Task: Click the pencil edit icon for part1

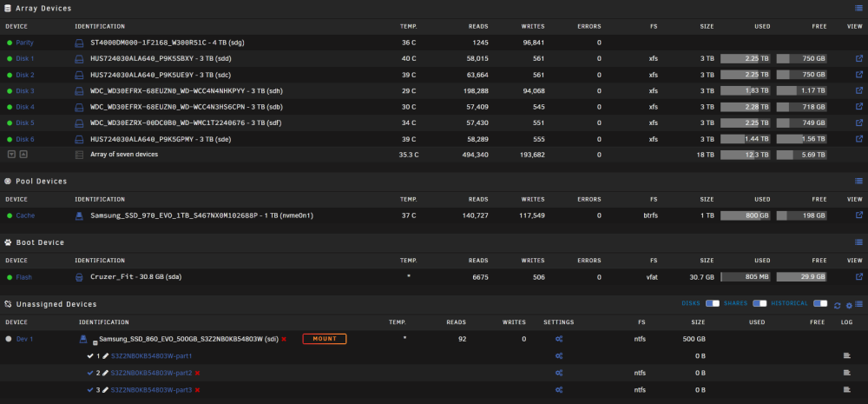Action: coord(106,356)
